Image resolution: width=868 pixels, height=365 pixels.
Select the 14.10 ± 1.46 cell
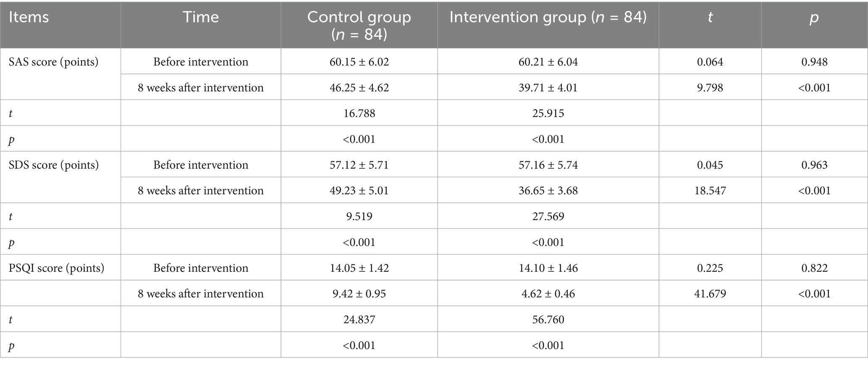pos(548,268)
